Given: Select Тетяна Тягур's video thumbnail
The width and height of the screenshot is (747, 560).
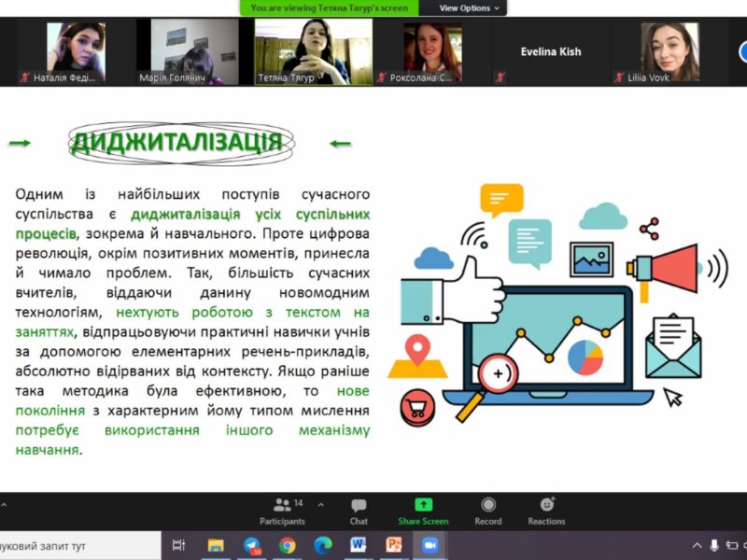Looking at the screenshot, I should pyautogui.click(x=314, y=52).
